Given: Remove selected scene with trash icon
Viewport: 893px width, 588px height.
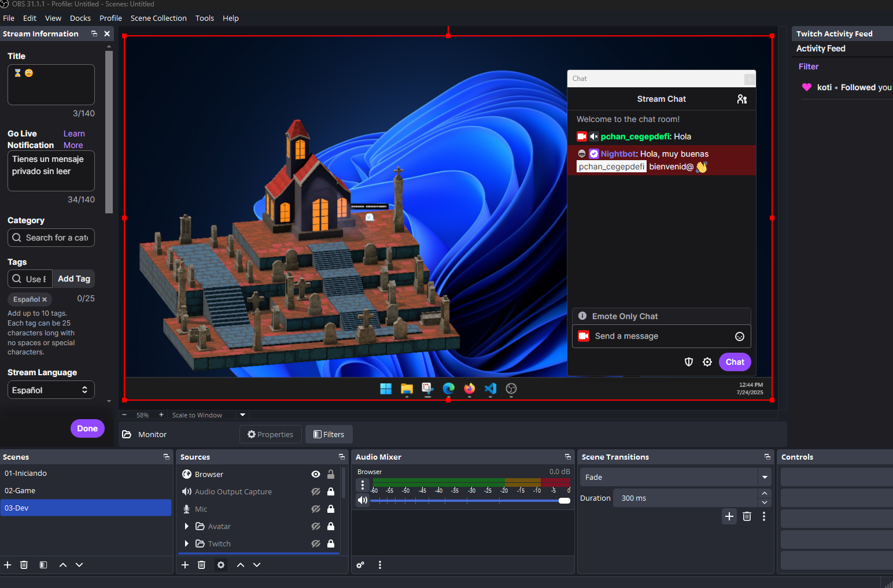Looking at the screenshot, I should click(x=24, y=565).
